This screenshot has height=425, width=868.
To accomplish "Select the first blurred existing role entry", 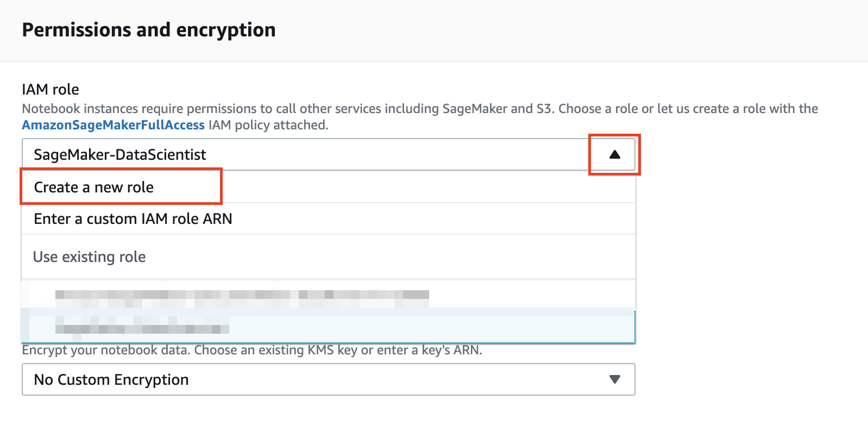I will (242, 296).
